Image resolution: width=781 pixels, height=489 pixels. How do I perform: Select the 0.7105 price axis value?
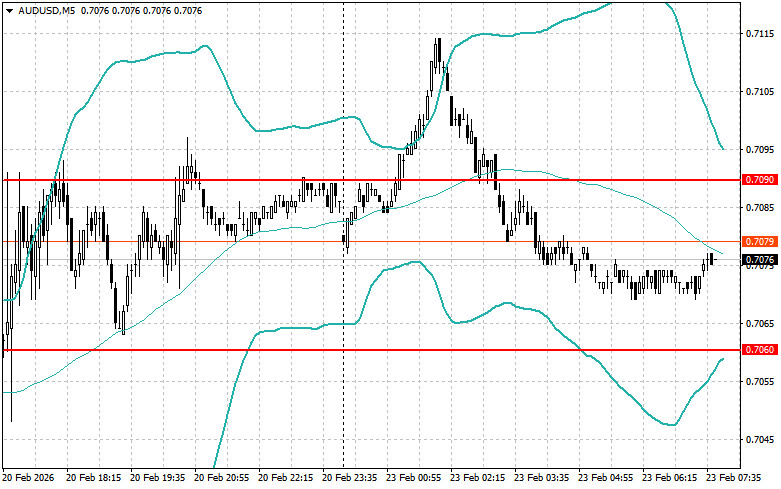pos(760,92)
